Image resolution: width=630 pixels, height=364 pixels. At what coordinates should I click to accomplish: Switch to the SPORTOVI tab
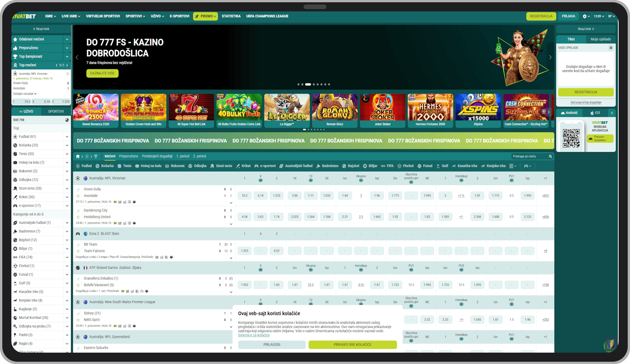tap(56, 111)
